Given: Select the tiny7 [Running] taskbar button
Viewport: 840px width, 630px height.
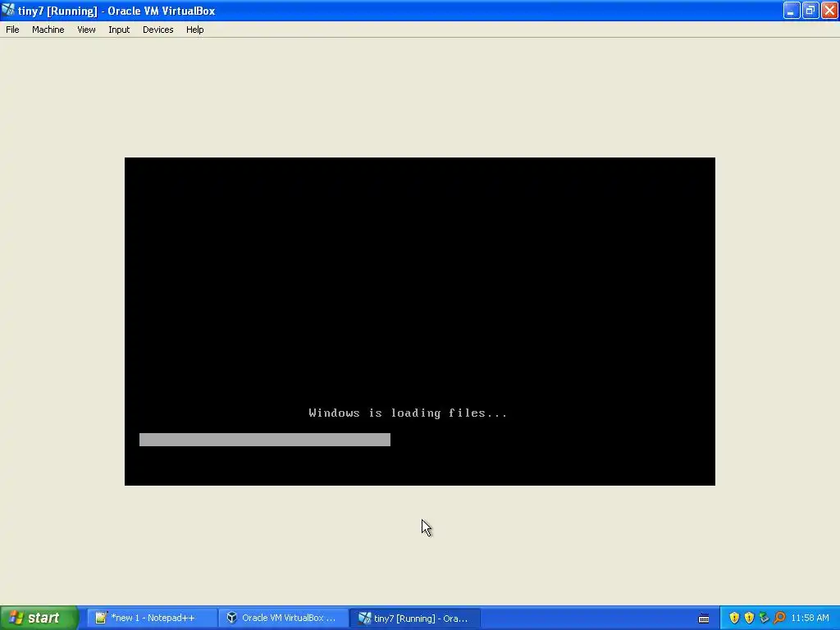Looking at the screenshot, I should (414, 618).
